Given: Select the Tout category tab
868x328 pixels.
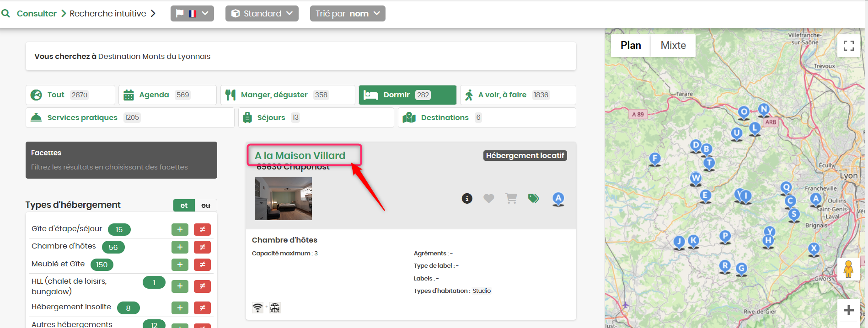Looking at the screenshot, I should [x=70, y=95].
